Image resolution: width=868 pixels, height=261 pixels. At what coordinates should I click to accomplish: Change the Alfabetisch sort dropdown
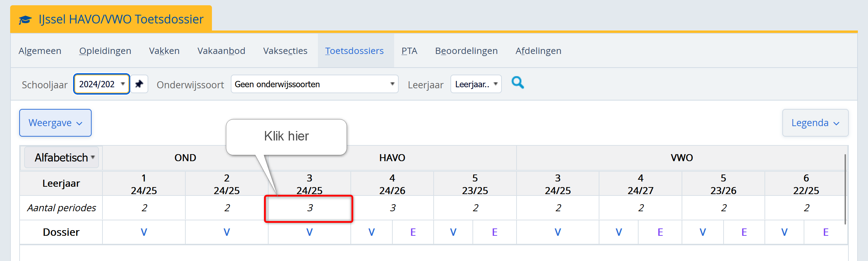[x=62, y=158]
